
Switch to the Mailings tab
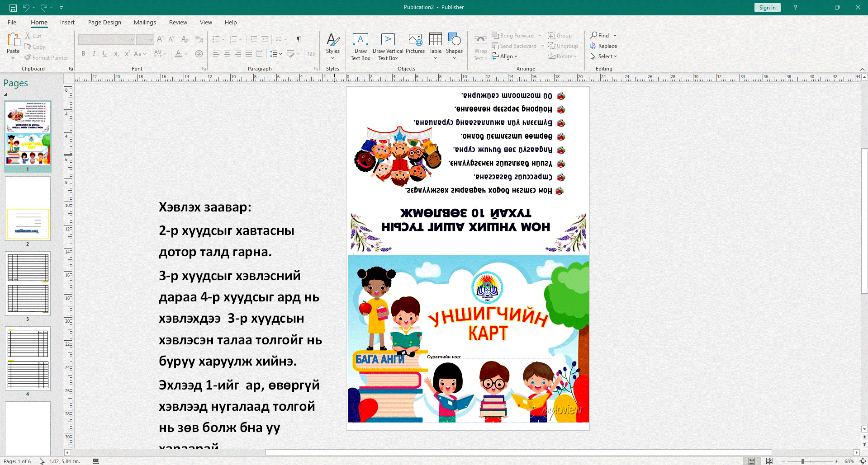coord(145,22)
